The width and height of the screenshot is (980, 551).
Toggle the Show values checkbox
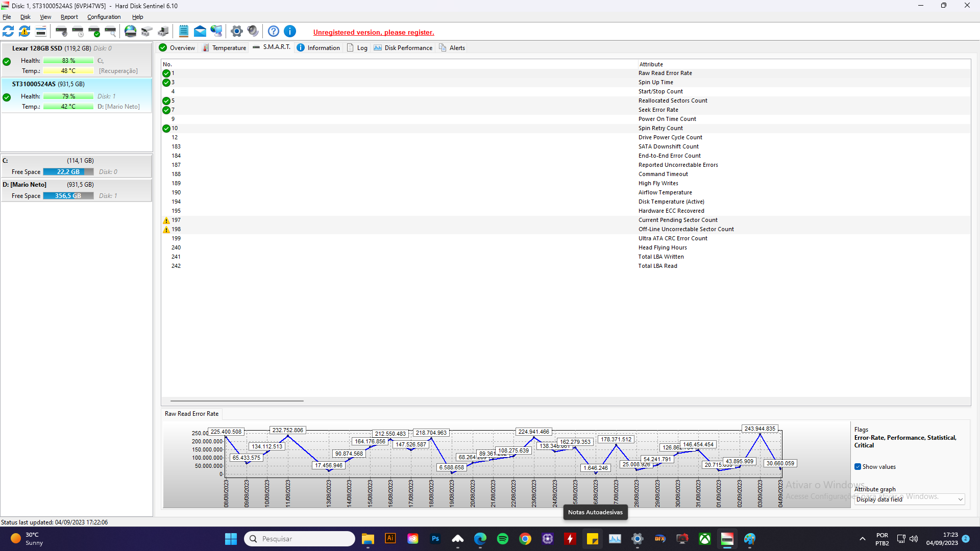(x=858, y=467)
